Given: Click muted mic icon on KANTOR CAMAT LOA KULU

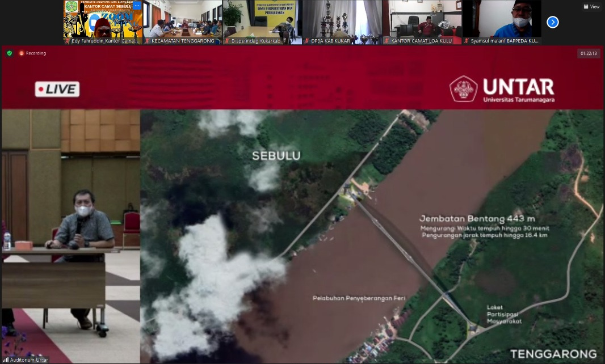Looking at the screenshot, I should [386, 41].
